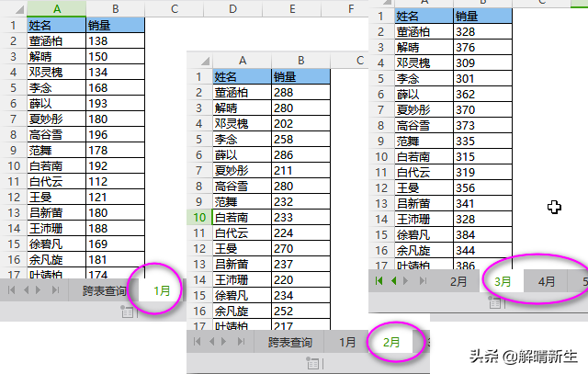The height and width of the screenshot is (374, 588).
Task: Click 王曼 name cell in 2月 window
Action: point(243,248)
